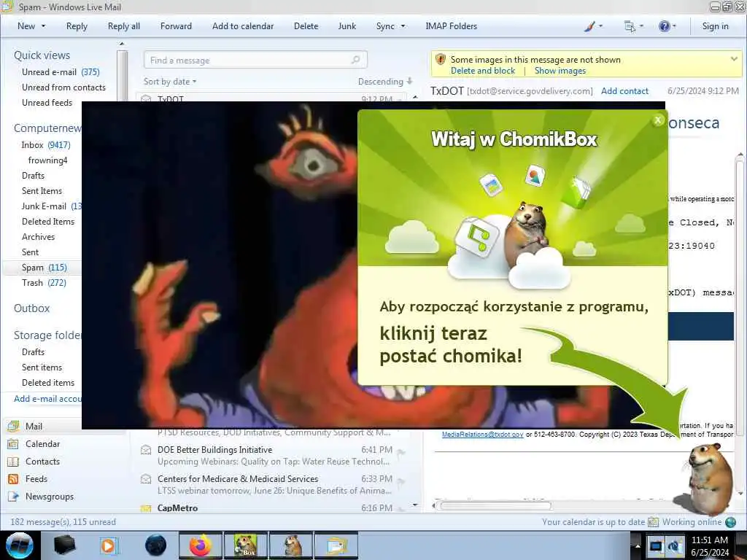Click the Sign in button
This screenshot has height=560, width=747.
click(715, 26)
